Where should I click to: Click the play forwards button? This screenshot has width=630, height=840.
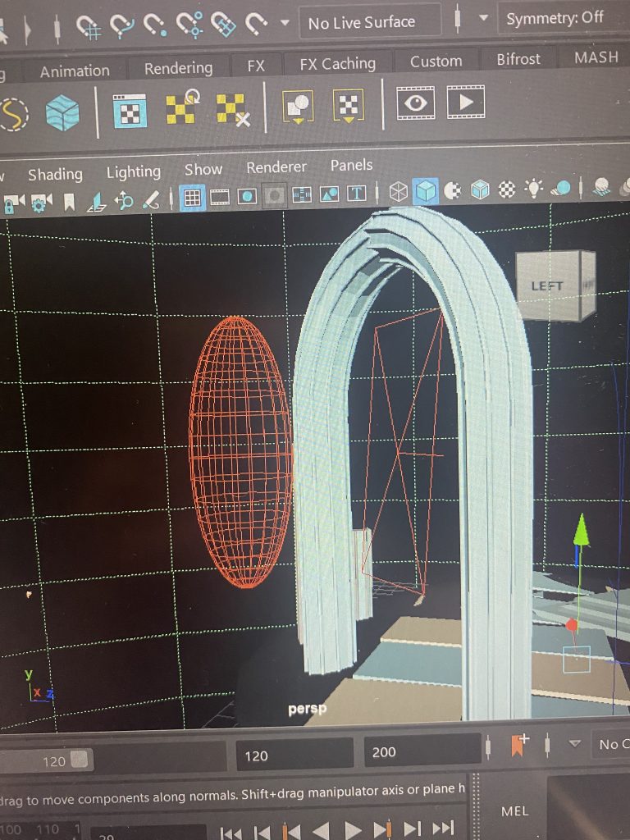[x=353, y=830]
